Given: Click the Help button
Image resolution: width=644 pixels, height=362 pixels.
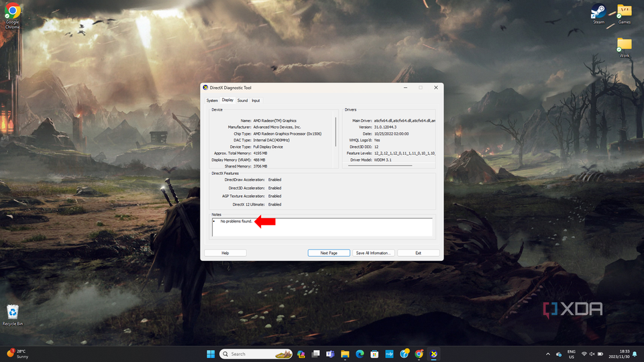Looking at the screenshot, I should pyautogui.click(x=225, y=253).
